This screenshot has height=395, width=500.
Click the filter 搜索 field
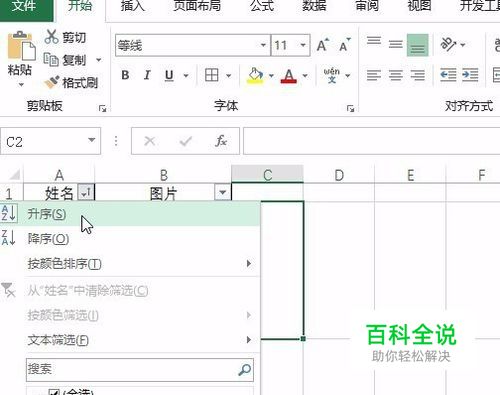click(140, 370)
